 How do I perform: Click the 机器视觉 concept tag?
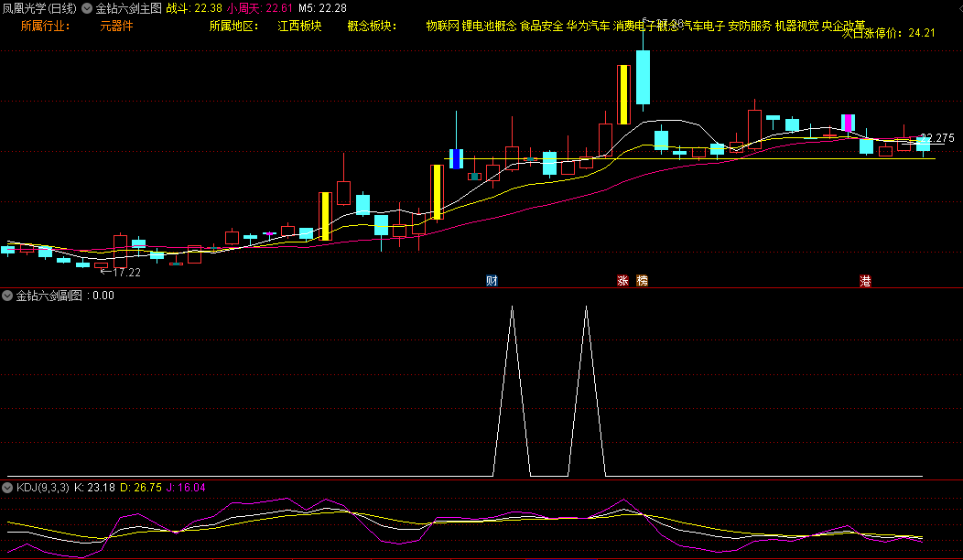(x=797, y=27)
